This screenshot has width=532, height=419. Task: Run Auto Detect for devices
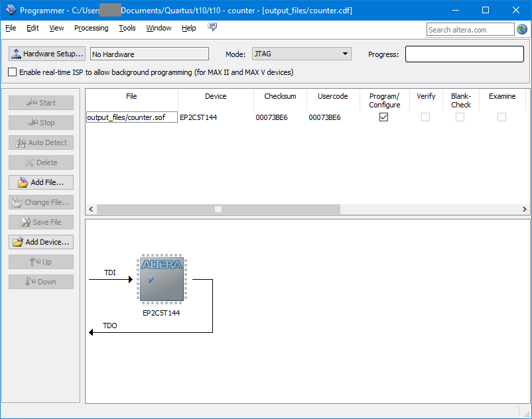pyautogui.click(x=41, y=143)
